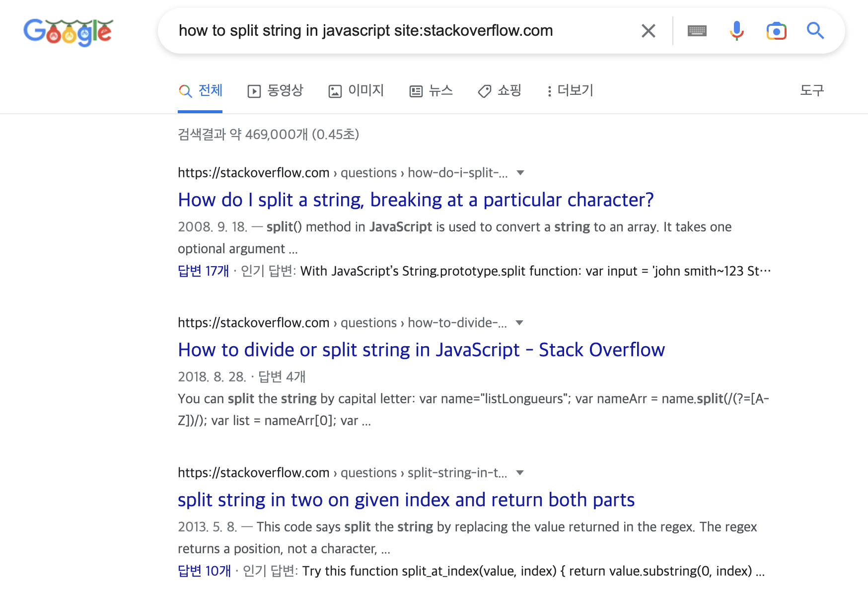Image resolution: width=868 pixels, height=596 pixels.
Task: Click the 인기 답변 text mentioning split_at_index
Action: click(503, 571)
